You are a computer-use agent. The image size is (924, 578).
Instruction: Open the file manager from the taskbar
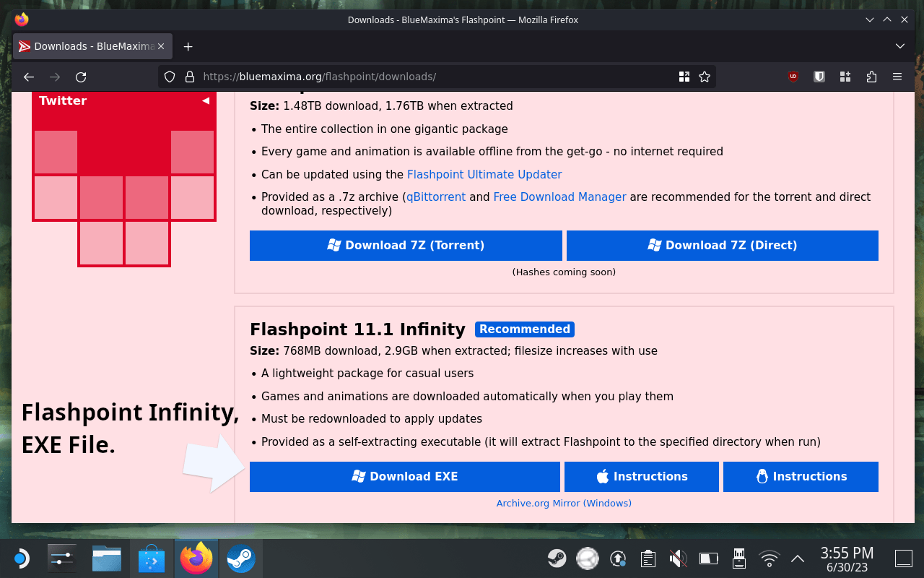[107, 558]
